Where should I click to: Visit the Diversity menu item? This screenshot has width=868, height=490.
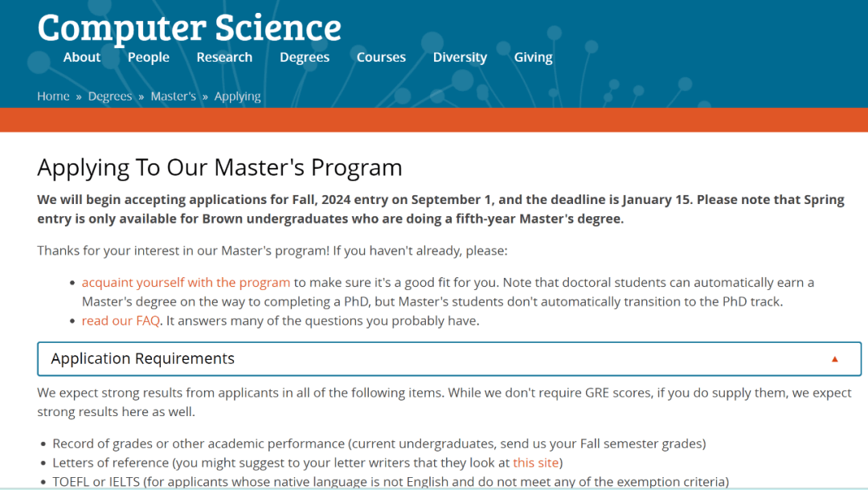pos(460,58)
